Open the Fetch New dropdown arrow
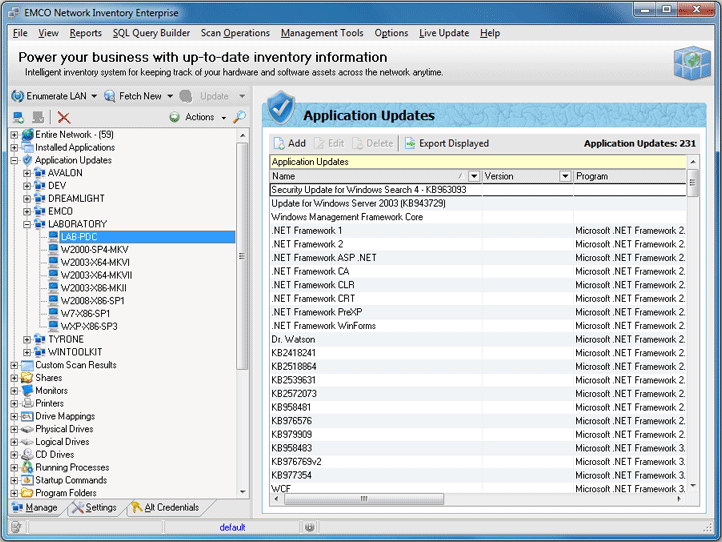Image resolution: width=722 pixels, height=542 pixels. click(170, 96)
